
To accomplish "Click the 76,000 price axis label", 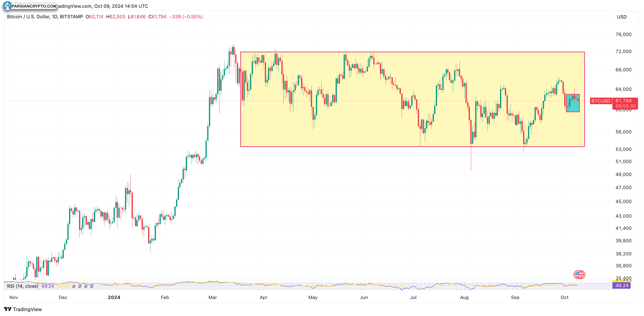I will [624, 35].
